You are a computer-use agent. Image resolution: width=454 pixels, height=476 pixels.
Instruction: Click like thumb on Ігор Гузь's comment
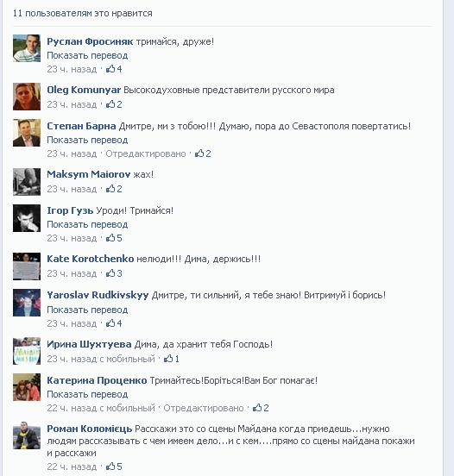(110, 238)
